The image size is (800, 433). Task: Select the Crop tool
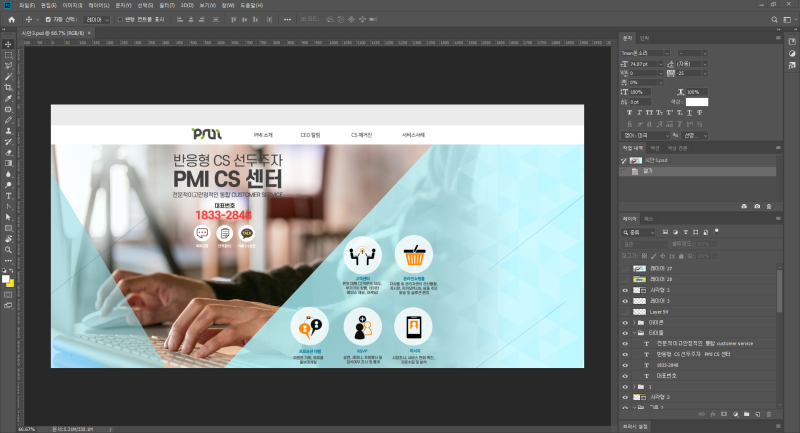[x=8, y=88]
